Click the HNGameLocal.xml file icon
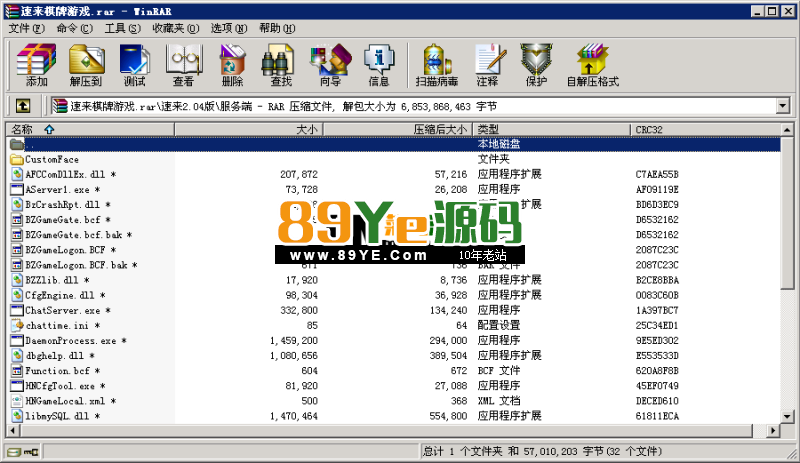This screenshot has height=463, width=800. (17, 401)
